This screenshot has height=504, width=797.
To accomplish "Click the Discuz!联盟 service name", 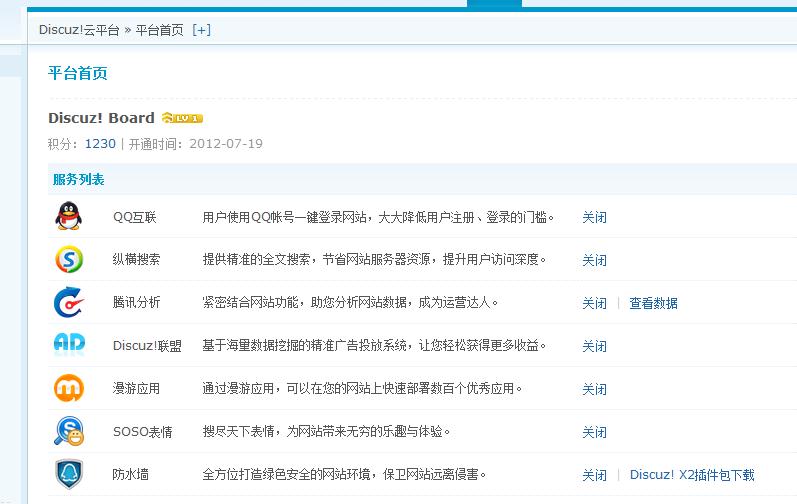I will (147, 345).
